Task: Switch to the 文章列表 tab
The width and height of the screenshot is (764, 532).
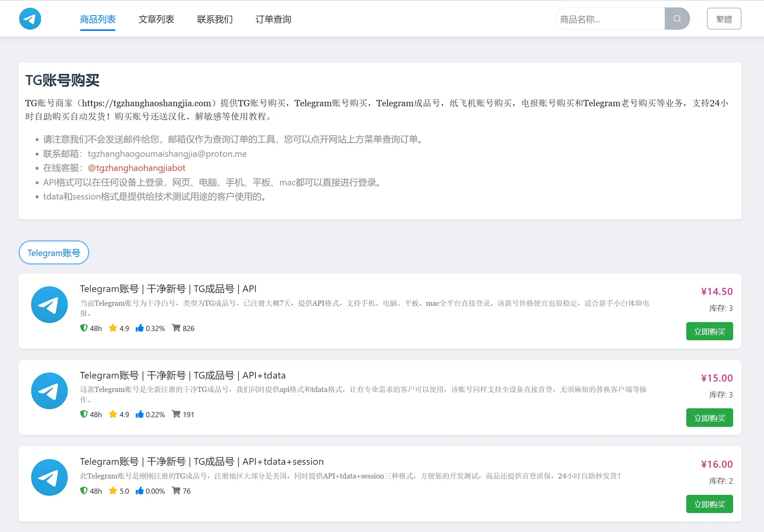Action: point(157,19)
